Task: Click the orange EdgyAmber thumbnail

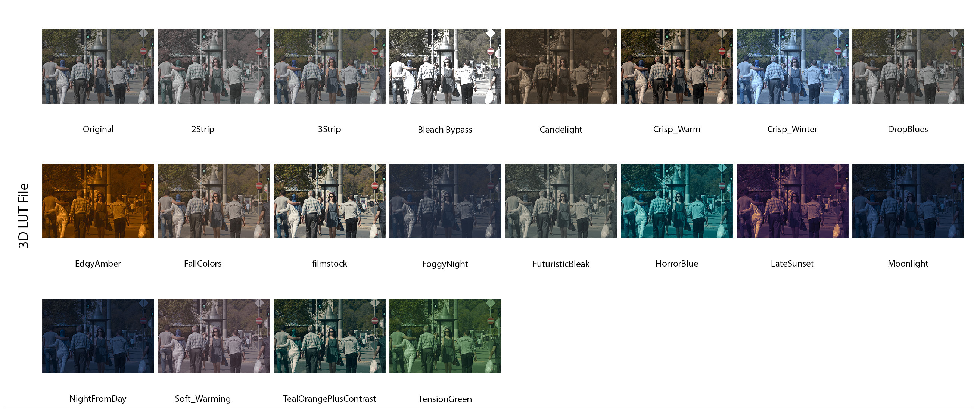Action: 98,201
